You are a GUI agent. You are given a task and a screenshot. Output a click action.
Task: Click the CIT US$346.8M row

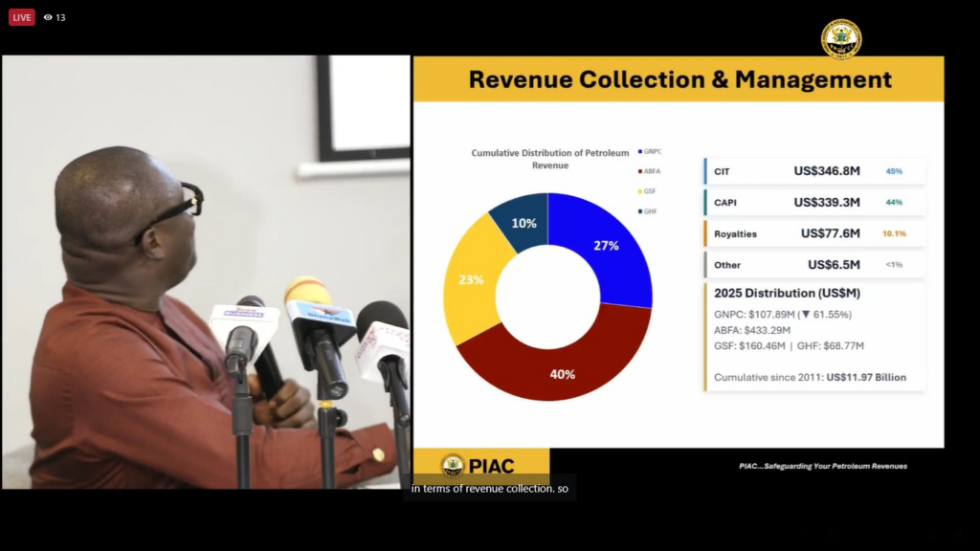click(814, 171)
